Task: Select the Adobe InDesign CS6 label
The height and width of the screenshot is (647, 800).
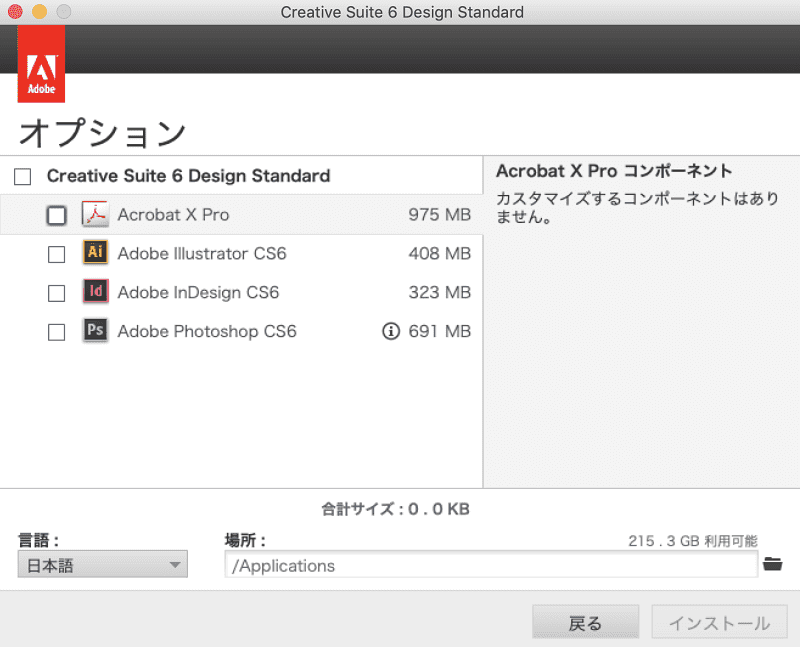Action: [198, 292]
